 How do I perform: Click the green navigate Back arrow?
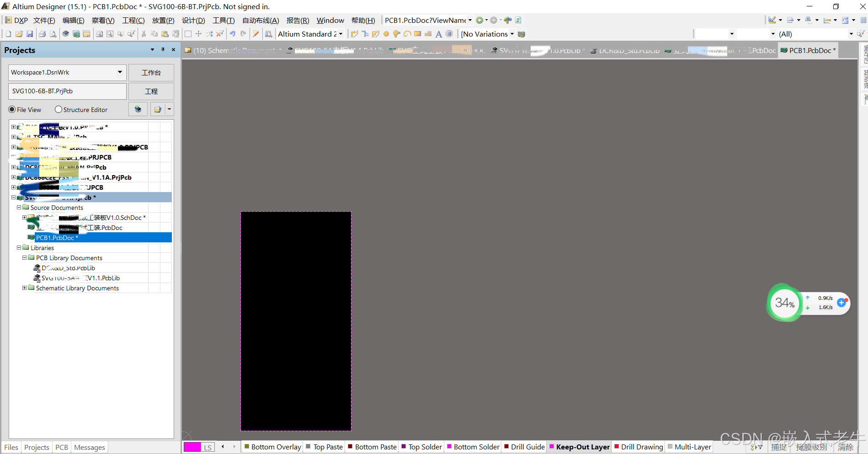click(479, 20)
